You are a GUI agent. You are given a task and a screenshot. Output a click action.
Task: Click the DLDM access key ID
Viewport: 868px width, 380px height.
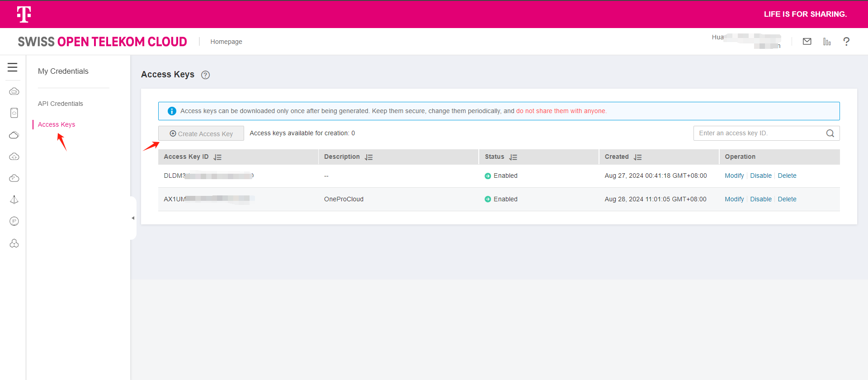tap(209, 176)
